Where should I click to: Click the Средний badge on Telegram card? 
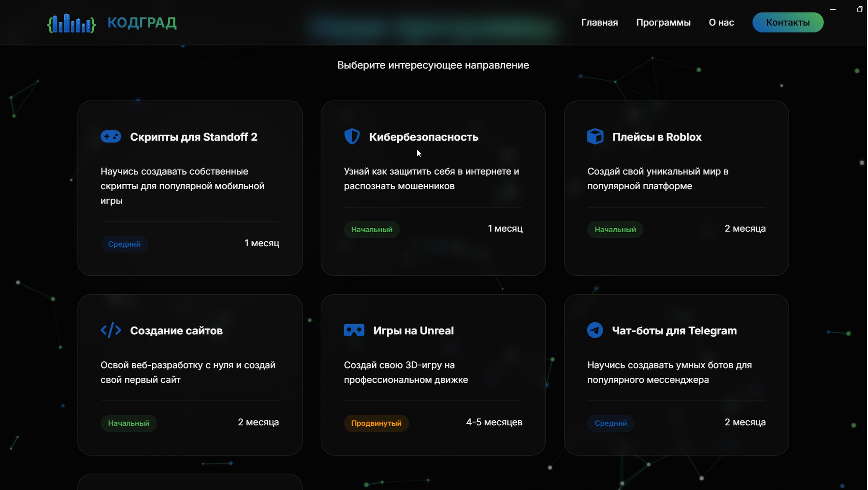[x=611, y=423]
